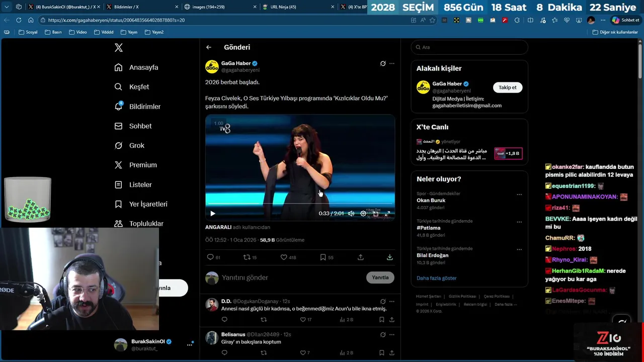Image resolution: width=644 pixels, height=362 pixels.
Task: Click the browser home button
Action: pyautogui.click(x=31, y=20)
